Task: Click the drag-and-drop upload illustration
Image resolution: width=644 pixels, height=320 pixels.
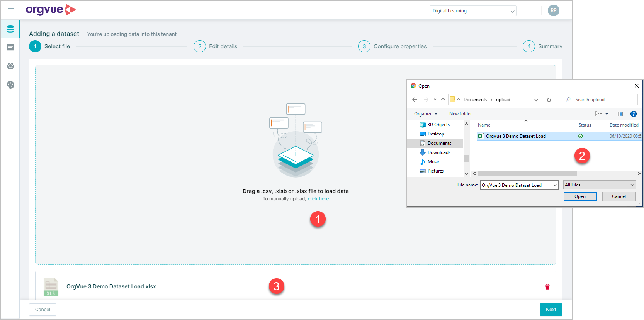Action: (x=296, y=141)
